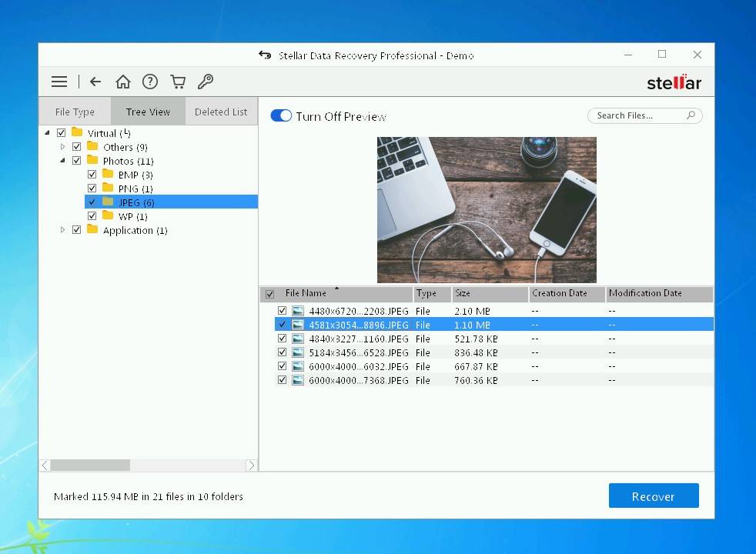
Task: Click the Application folder icon
Action: [92, 229]
